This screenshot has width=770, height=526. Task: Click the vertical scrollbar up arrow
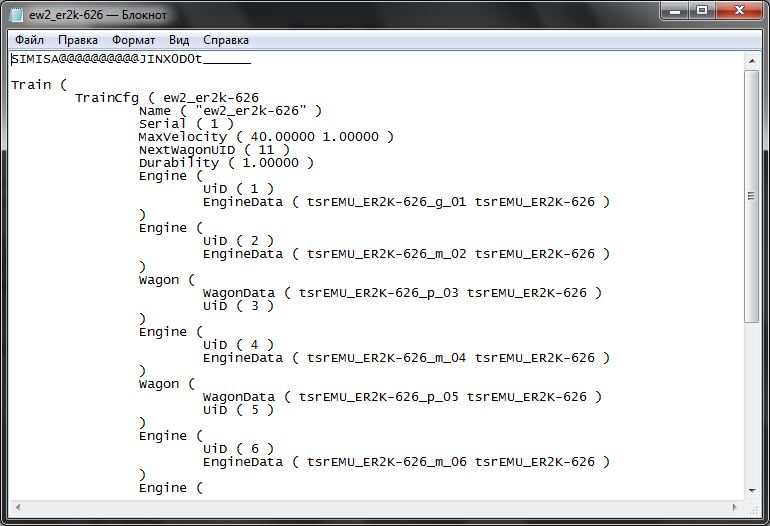pyautogui.click(x=752, y=61)
